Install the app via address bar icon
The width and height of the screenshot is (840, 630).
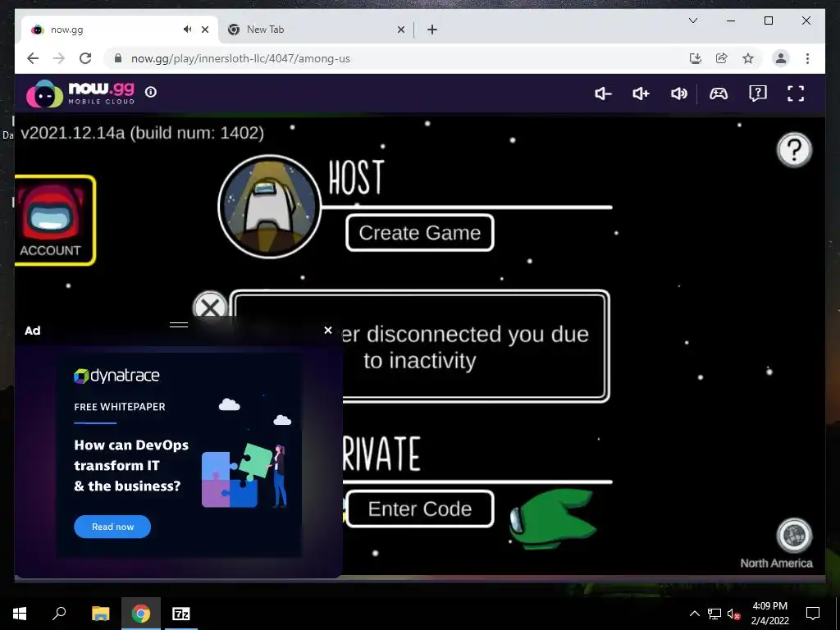point(696,58)
